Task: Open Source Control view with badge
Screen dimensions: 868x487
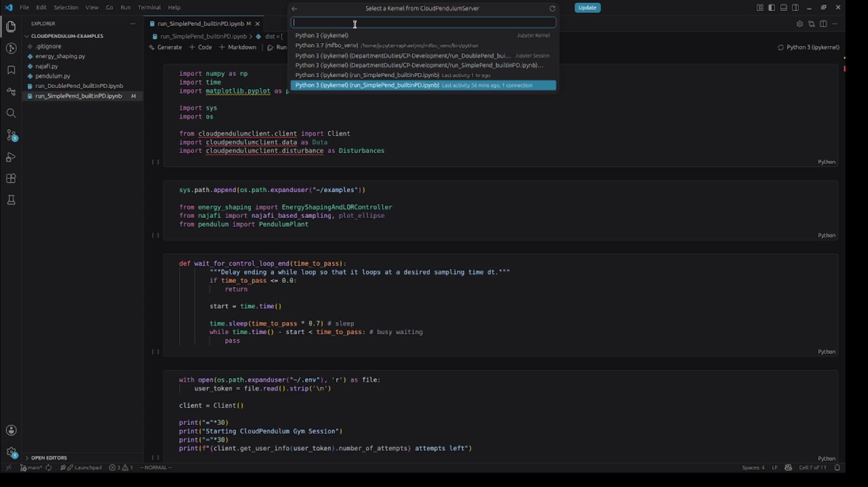Action: pyautogui.click(x=11, y=135)
